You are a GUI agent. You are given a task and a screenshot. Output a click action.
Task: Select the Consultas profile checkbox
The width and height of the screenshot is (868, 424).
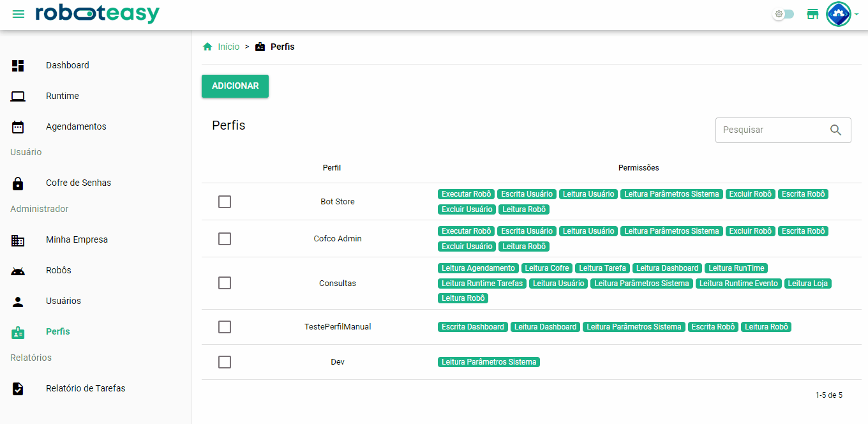[x=225, y=283]
